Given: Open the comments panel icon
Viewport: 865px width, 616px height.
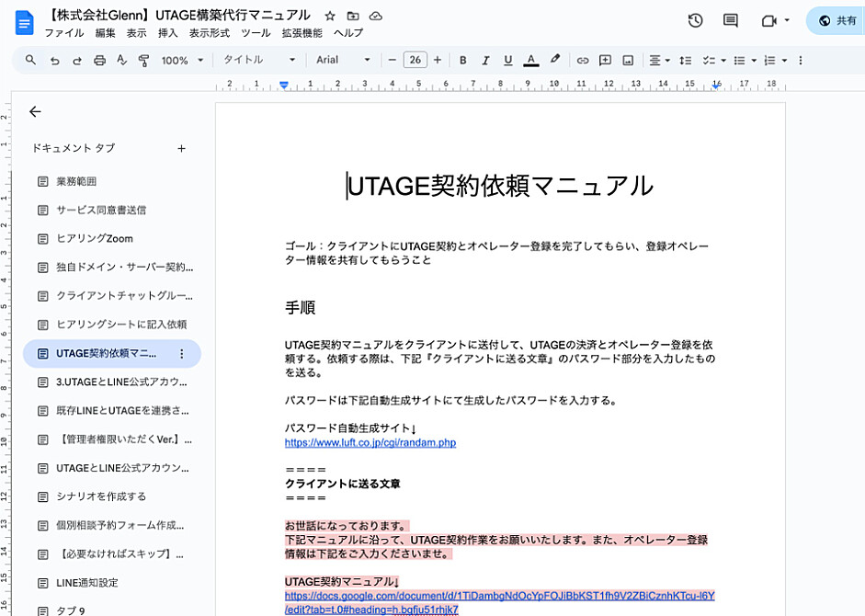Looking at the screenshot, I should point(731,21).
